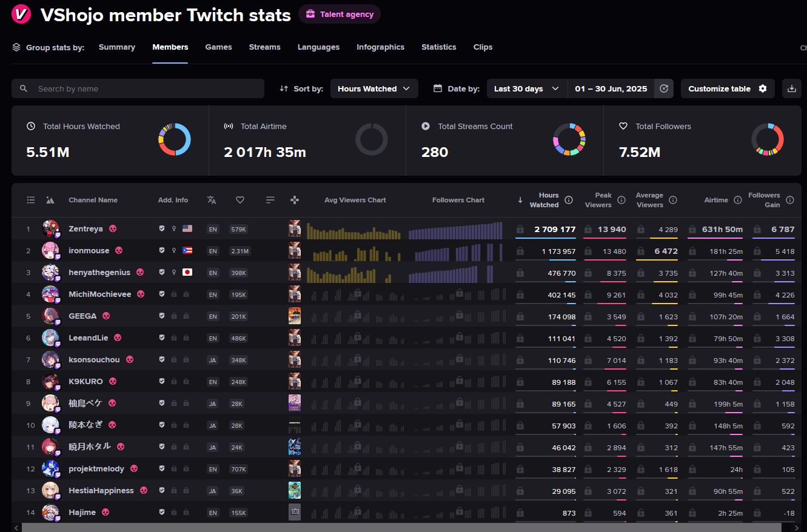Switch to the Languages tab
This screenshot has height=532, width=807.
(318, 47)
